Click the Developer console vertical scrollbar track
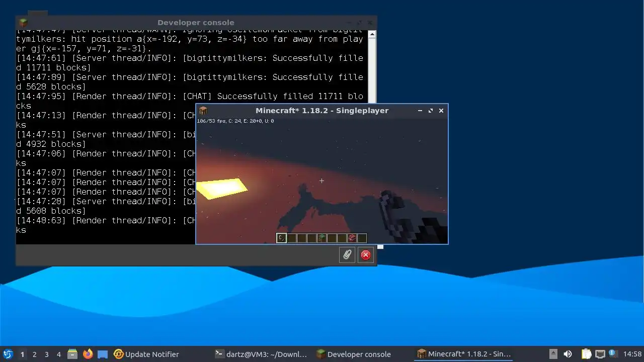The height and width of the screenshot is (362, 644). 372,70
